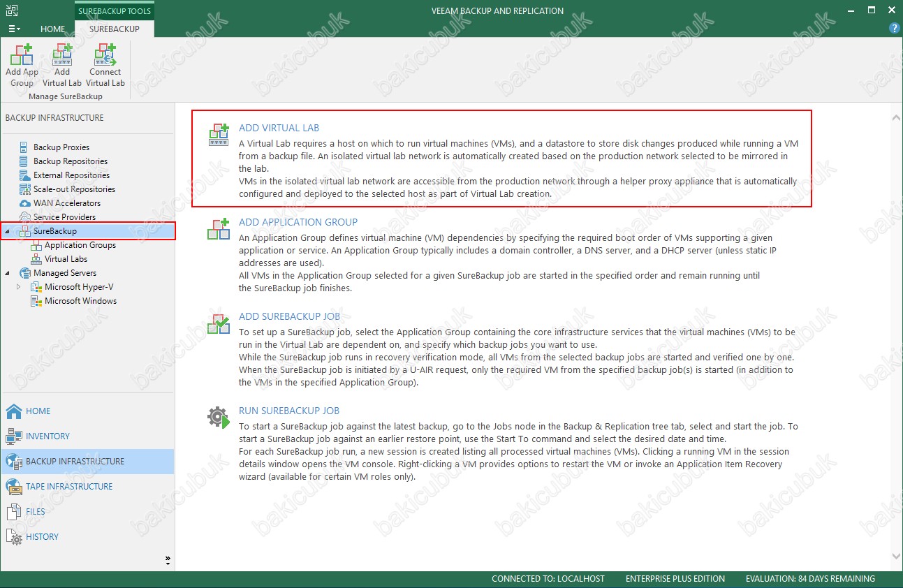Viewport: 903px width, 588px height.
Task: Select Microsoft Windows in the tree
Action: coord(81,301)
